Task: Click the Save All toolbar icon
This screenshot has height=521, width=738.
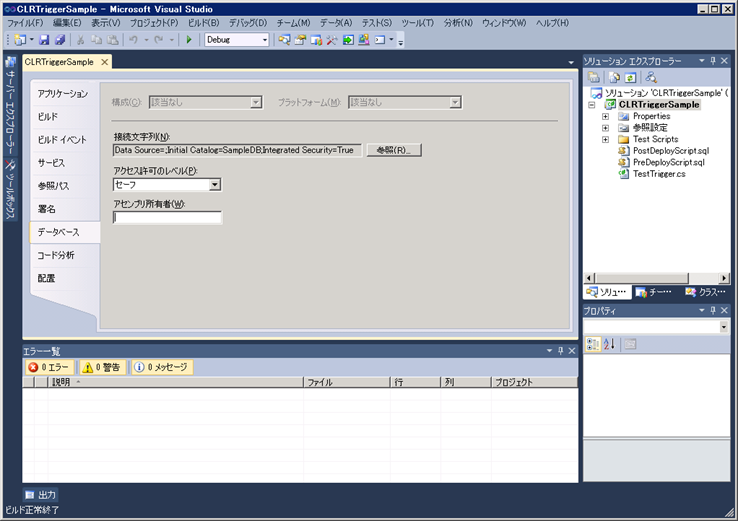Action: [60, 40]
